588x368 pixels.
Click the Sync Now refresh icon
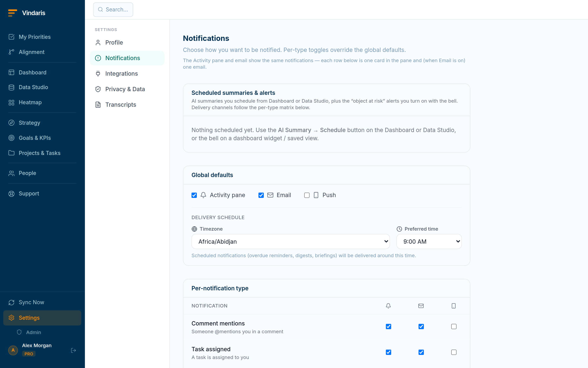11,302
